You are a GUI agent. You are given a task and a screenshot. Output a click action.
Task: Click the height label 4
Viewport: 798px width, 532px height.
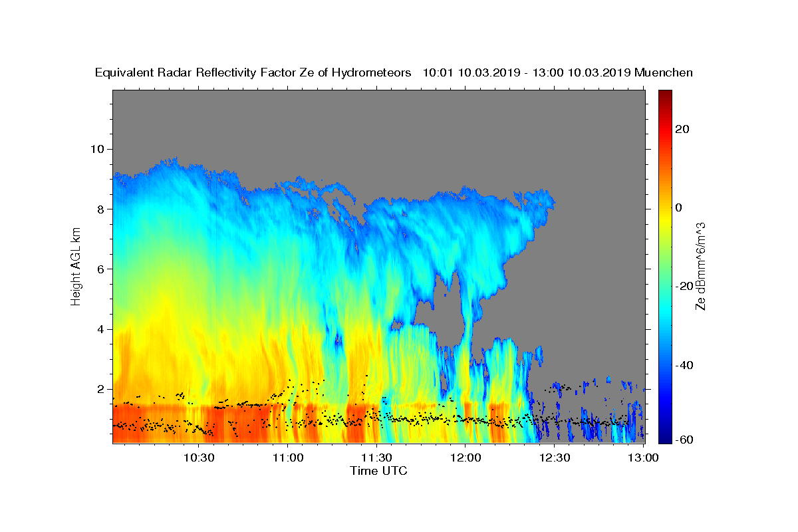click(102, 329)
